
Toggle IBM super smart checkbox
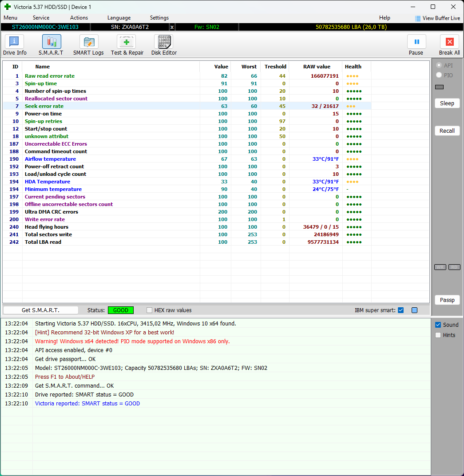pos(401,310)
